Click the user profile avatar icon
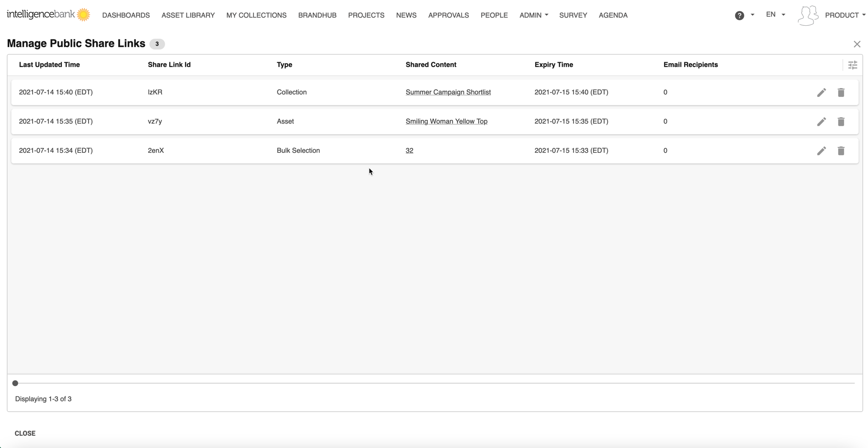 tap(808, 16)
